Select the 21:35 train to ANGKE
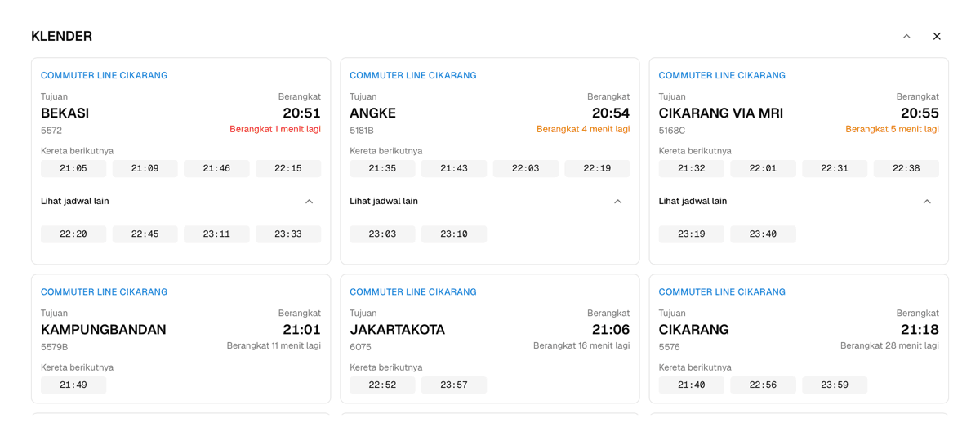980x427 pixels. click(382, 169)
